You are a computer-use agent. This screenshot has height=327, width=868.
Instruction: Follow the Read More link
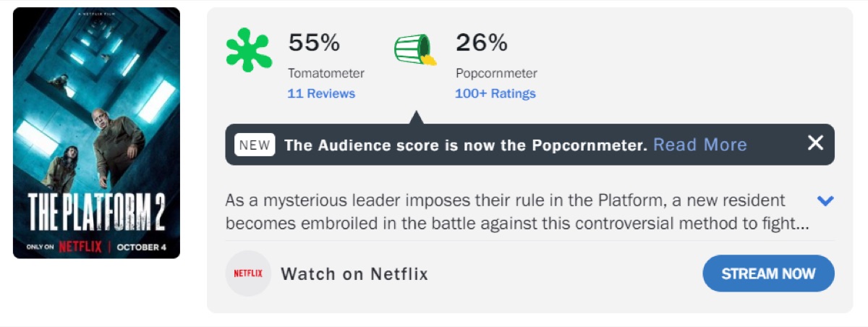(x=699, y=145)
